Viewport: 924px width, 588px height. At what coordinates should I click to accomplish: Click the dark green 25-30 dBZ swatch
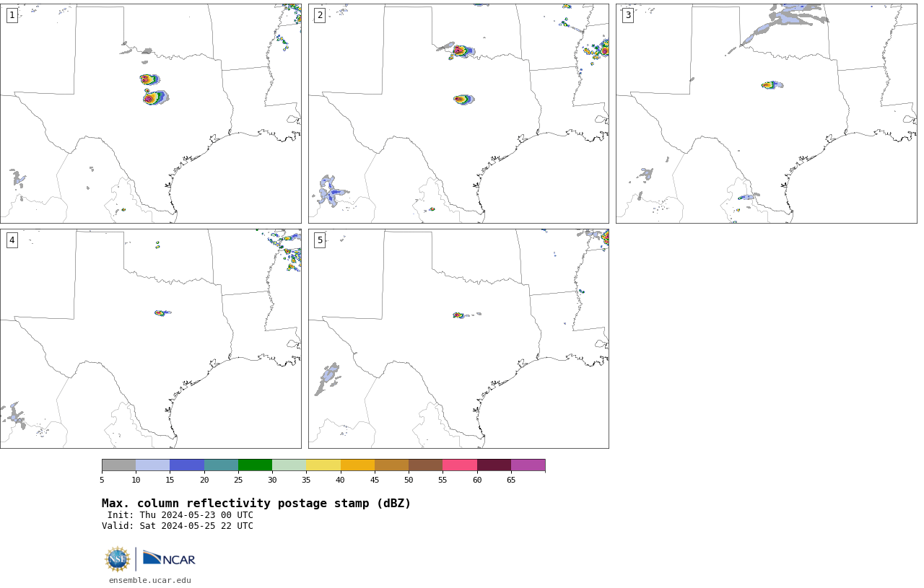255,465
